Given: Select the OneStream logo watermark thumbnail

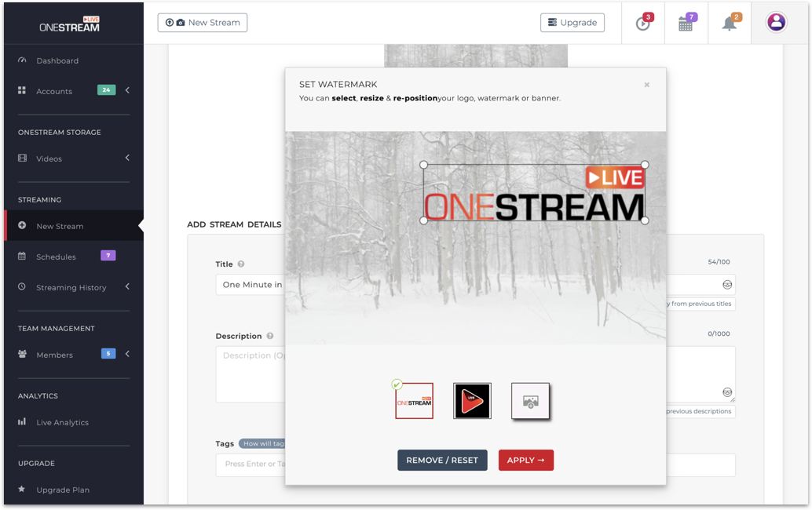Looking at the screenshot, I should point(414,401).
